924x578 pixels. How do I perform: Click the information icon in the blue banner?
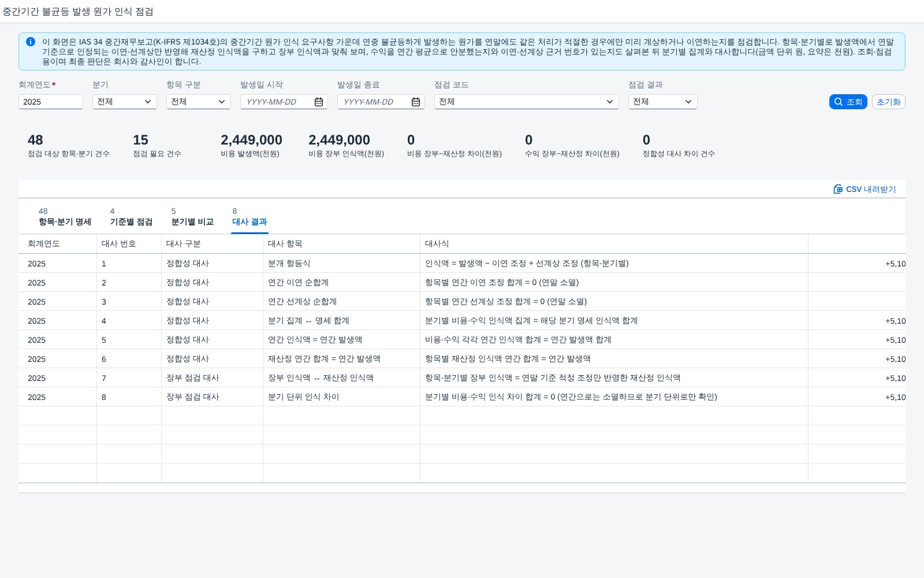31,42
